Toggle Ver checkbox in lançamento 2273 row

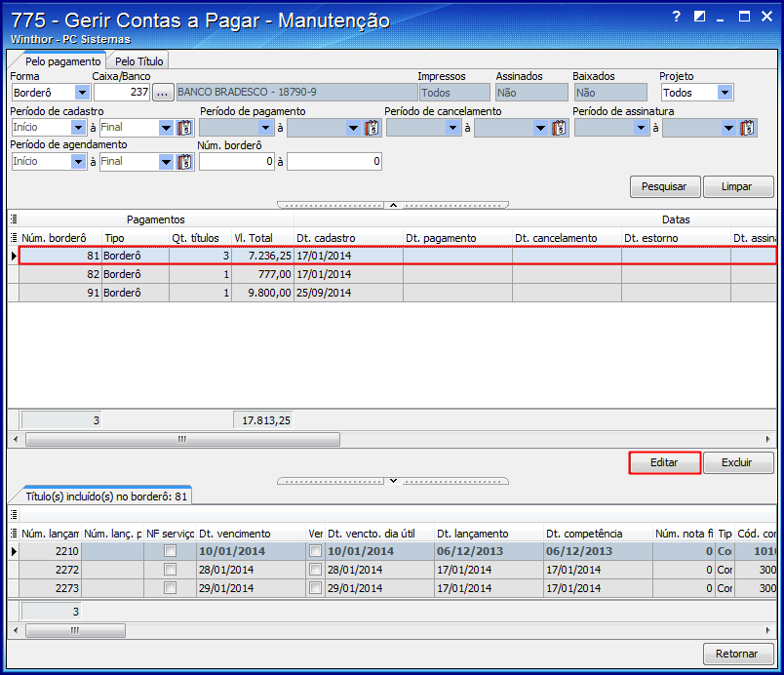point(315,588)
